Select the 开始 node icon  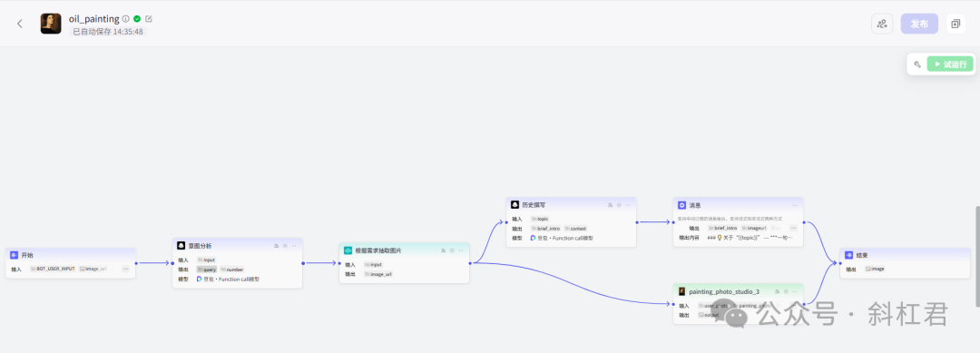click(x=15, y=255)
